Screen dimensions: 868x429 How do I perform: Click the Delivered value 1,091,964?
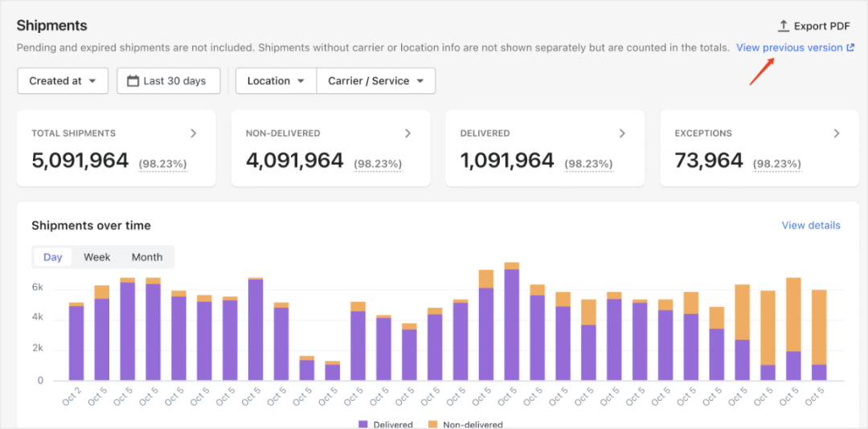[507, 161]
